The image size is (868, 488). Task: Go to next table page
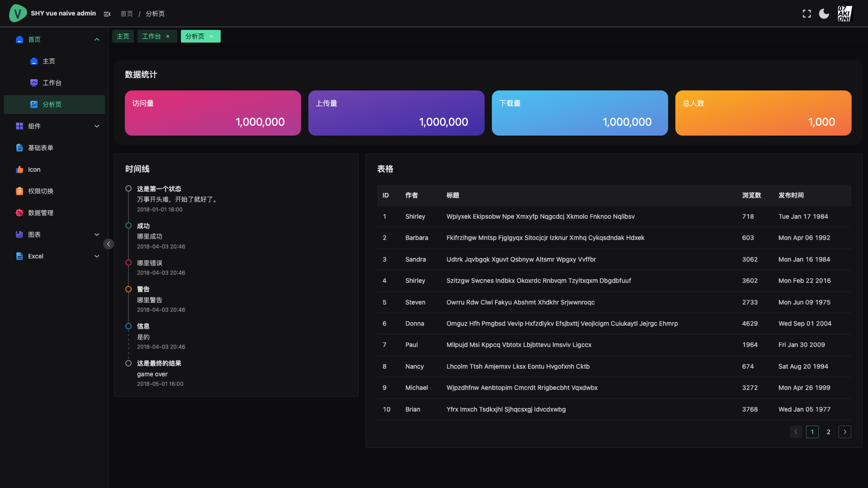pyautogui.click(x=844, y=432)
